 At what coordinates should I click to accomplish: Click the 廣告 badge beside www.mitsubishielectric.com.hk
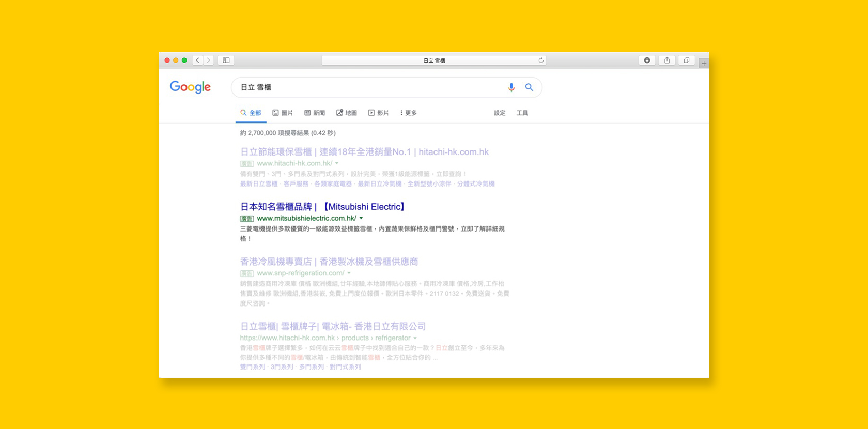click(x=247, y=219)
